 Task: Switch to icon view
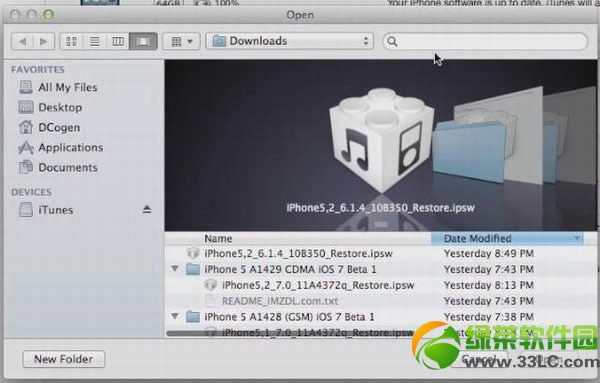(72, 41)
